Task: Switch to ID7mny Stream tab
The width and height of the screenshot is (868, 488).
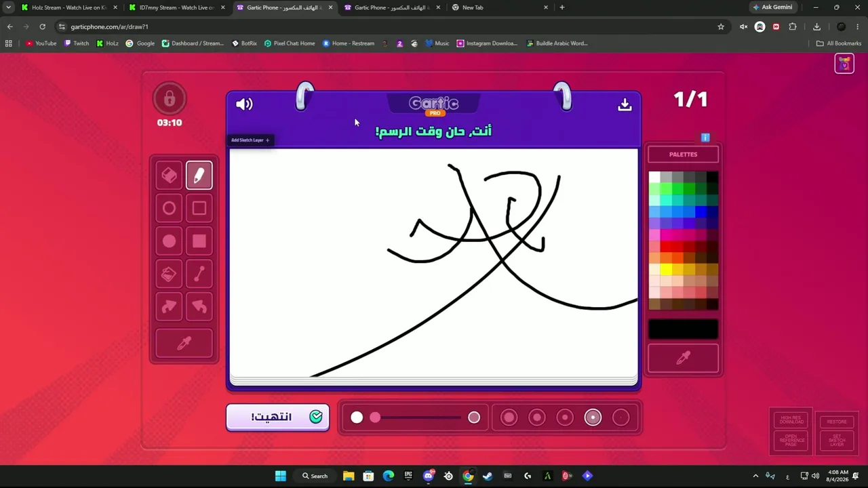Action: tap(177, 7)
